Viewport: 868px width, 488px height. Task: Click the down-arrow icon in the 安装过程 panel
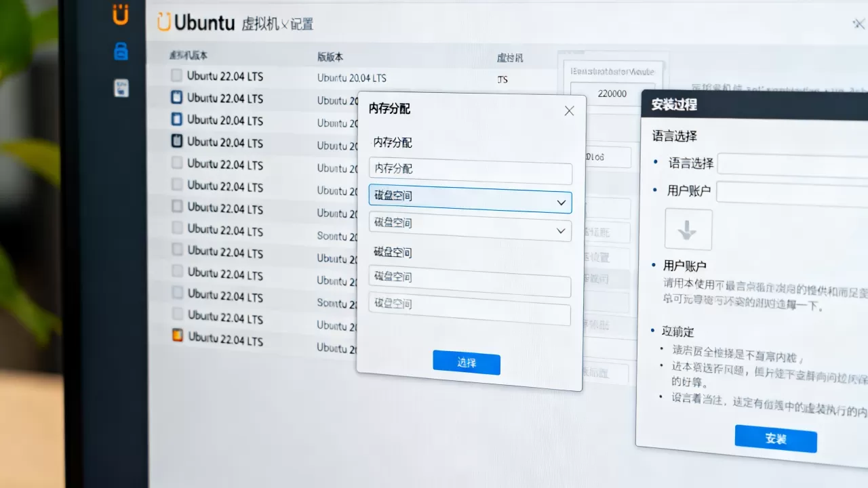coord(688,230)
